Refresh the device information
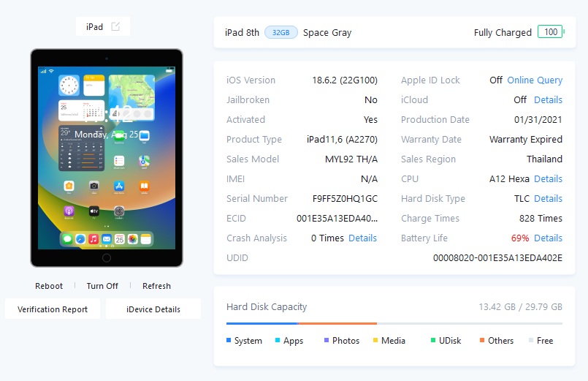 pyautogui.click(x=156, y=286)
